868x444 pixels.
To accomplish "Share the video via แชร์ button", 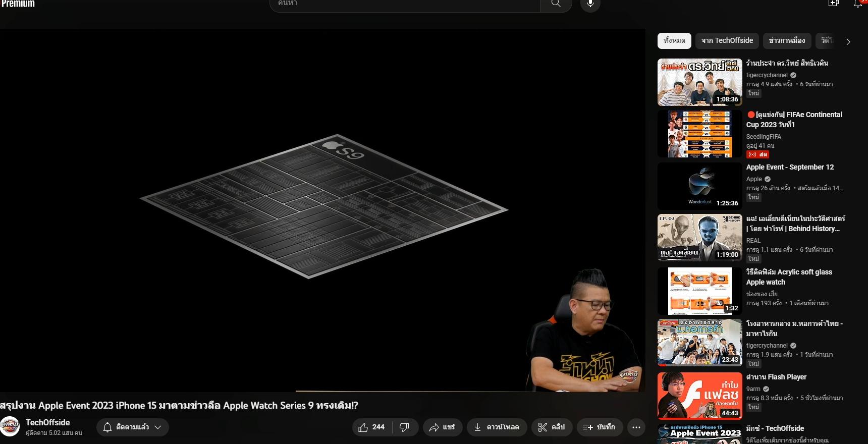I will point(442,427).
